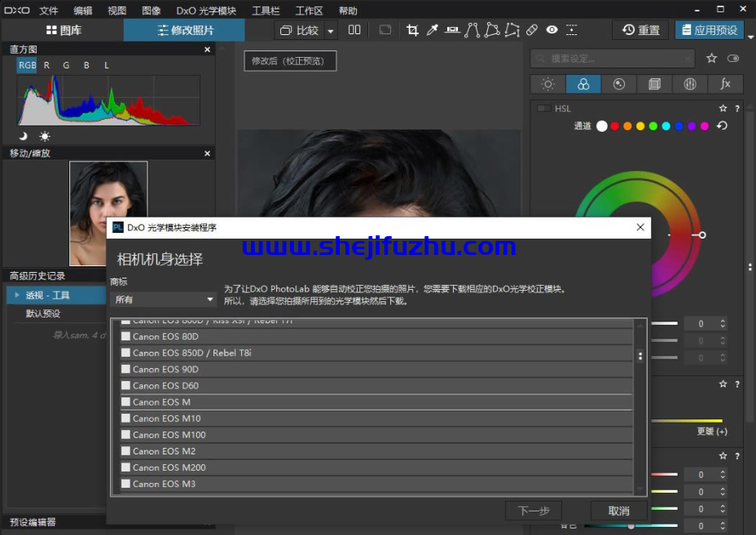The image size is (756, 535).
Task: Click the dimmed full-screen display icon
Action: pos(385,30)
